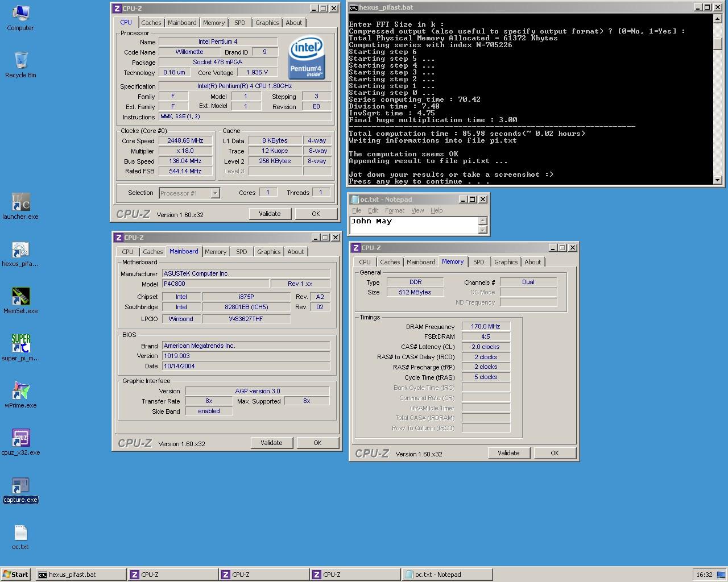The width and height of the screenshot is (728, 582).
Task: Click FSB:DRAM ratio 4:5
Action: click(x=486, y=336)
